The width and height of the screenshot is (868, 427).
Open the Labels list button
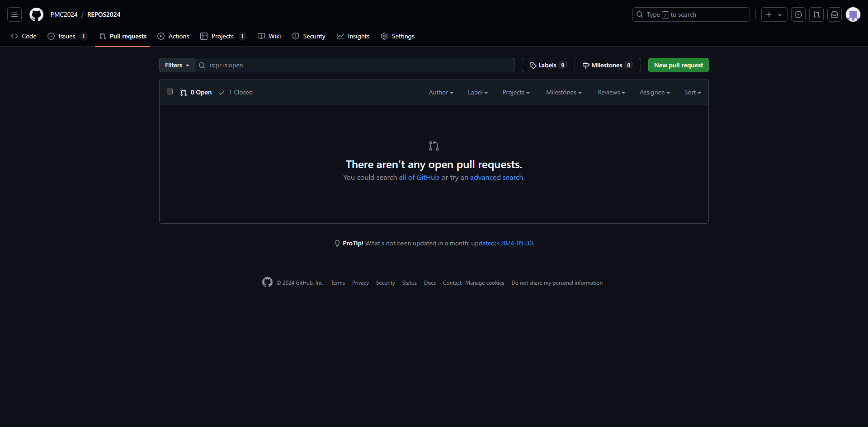547,65
